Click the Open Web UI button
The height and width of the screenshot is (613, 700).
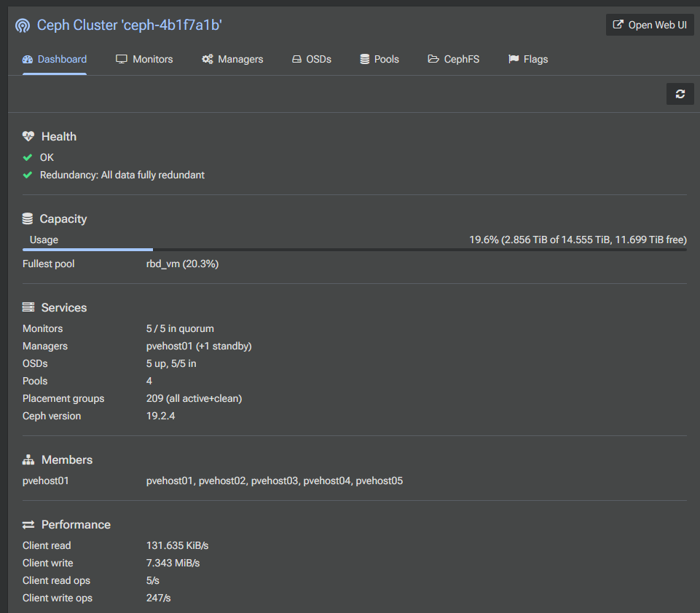650,25
